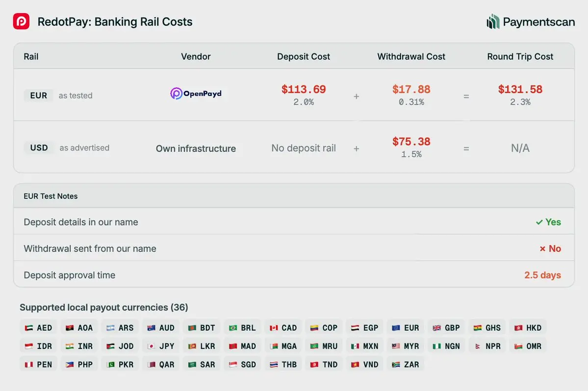Click the 'Deposit Cost' column header
The height and width of the screenshot is (391, 588).
(x=304, y=56)
